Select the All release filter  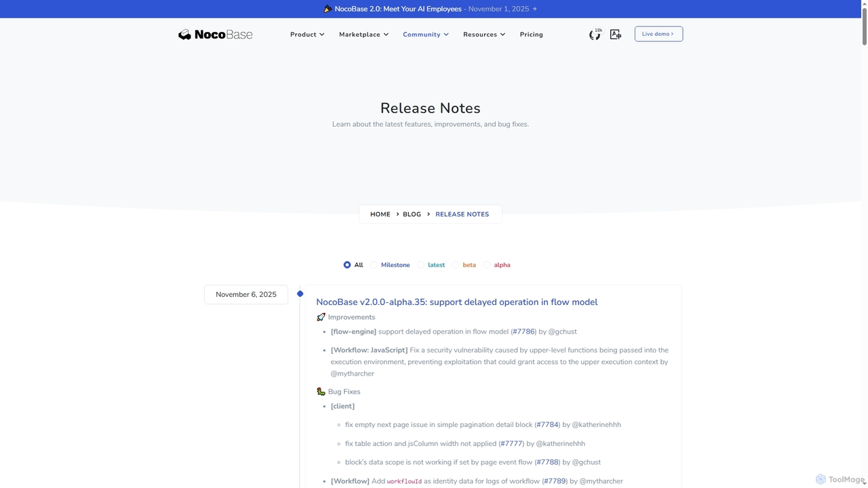pos(353,265)
